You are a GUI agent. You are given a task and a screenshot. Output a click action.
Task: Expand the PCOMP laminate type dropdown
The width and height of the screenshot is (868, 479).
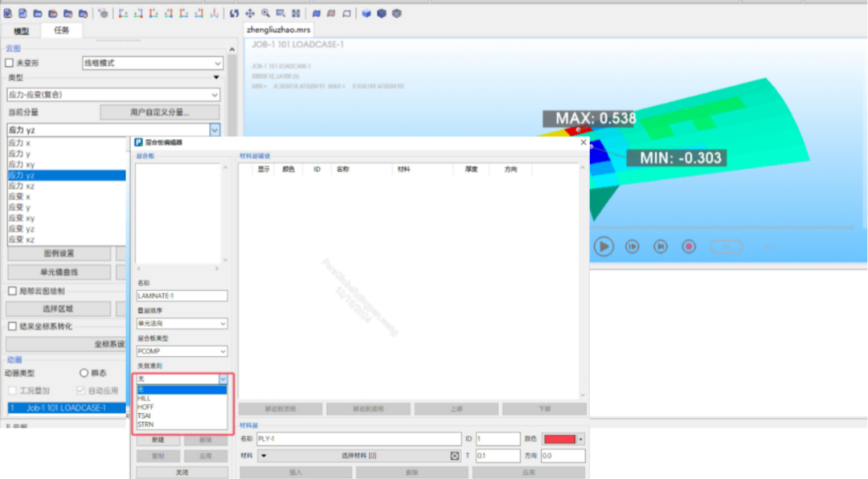(182, 351)
